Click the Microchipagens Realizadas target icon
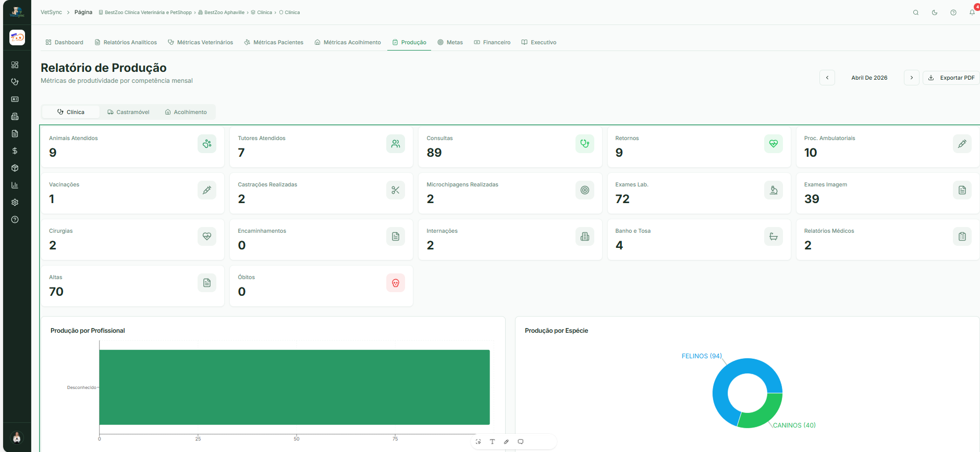 click(x=585, y=190)
